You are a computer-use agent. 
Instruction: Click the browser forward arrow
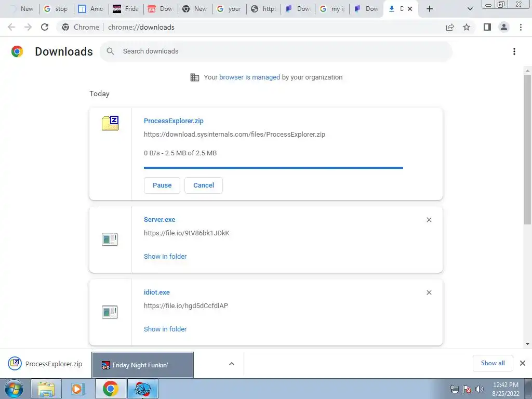[28, 27]
